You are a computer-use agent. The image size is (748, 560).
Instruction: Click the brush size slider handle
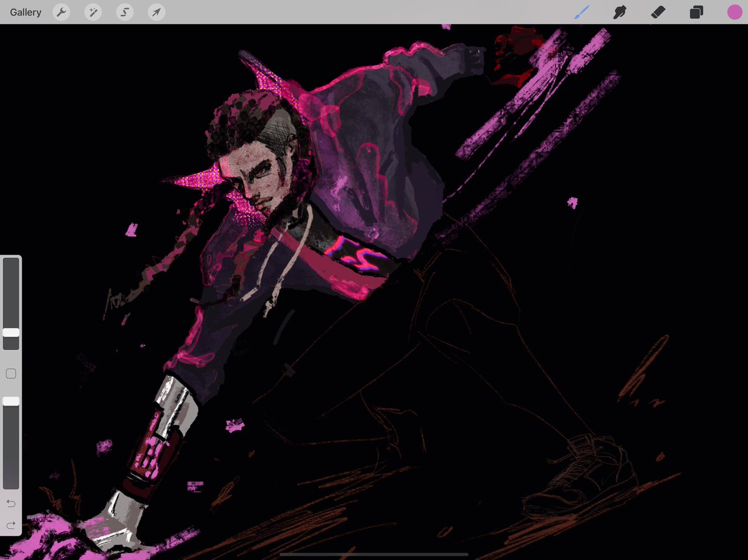(11, 333)
